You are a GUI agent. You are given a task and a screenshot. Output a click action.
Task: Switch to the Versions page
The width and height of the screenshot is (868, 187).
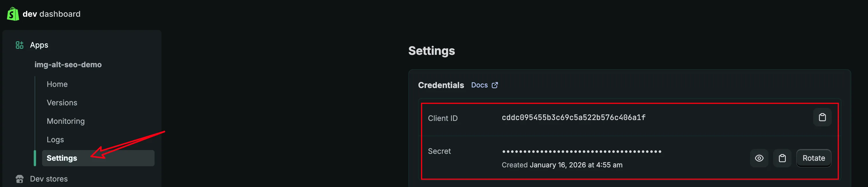(62, 102)
